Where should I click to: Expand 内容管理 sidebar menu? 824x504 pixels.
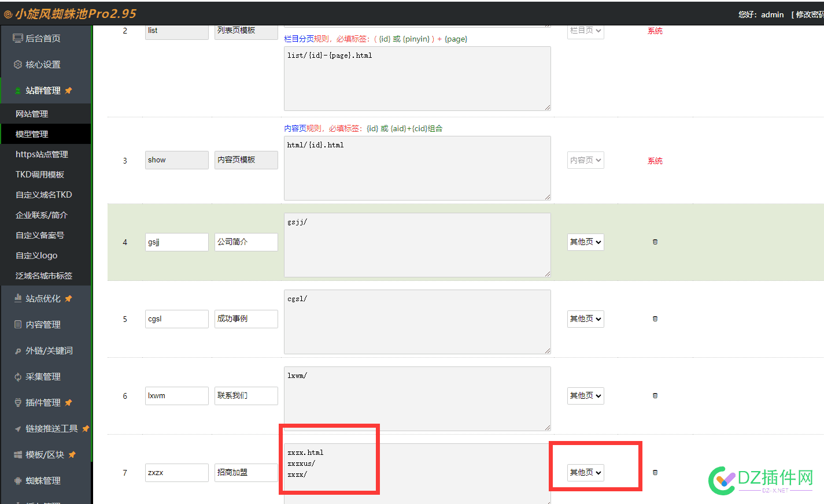pos(43,325)
